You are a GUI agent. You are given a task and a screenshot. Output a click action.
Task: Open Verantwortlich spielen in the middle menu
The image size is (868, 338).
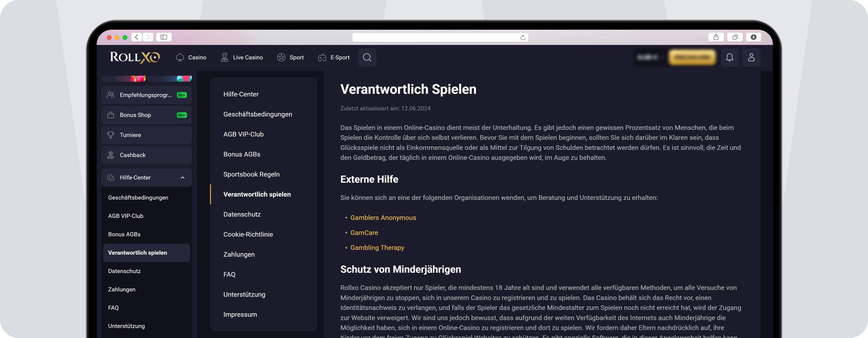click(257, 194)
